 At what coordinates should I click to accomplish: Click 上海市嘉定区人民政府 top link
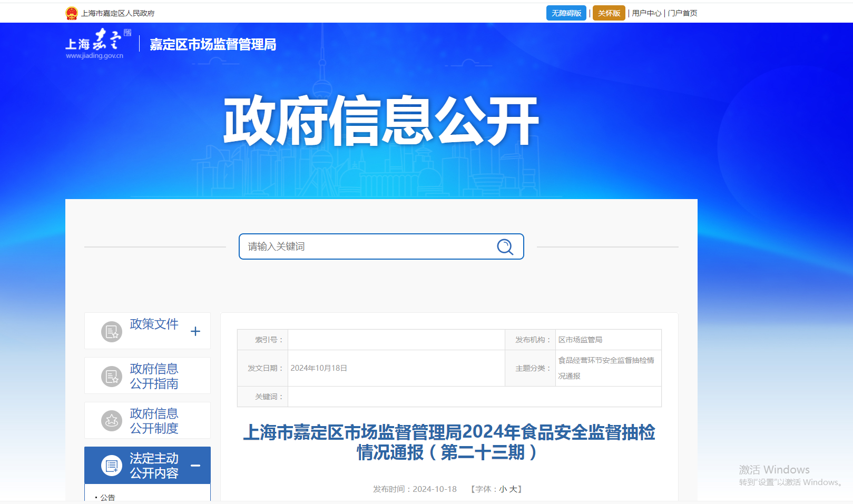point(118,13)
